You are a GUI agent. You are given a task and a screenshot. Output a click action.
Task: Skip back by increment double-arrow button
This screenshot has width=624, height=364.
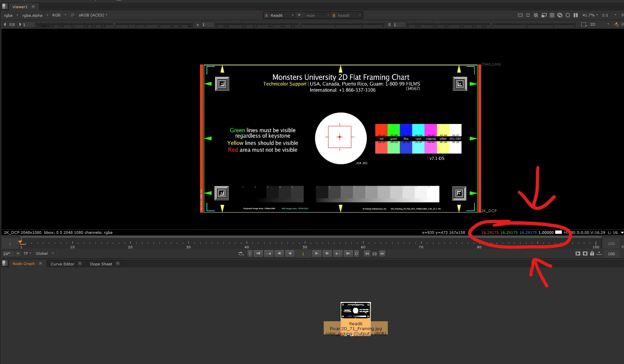click(x=367, y=254)
